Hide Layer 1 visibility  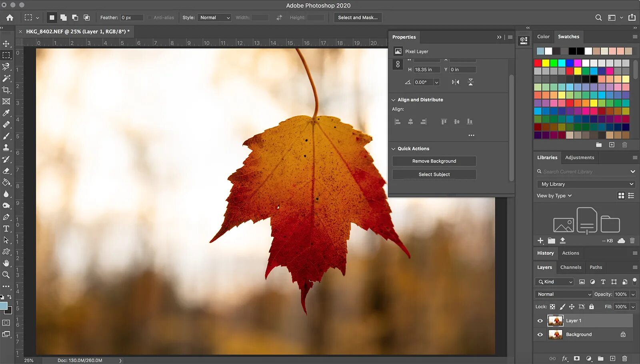pyautogui.click(x=540, y=321)
